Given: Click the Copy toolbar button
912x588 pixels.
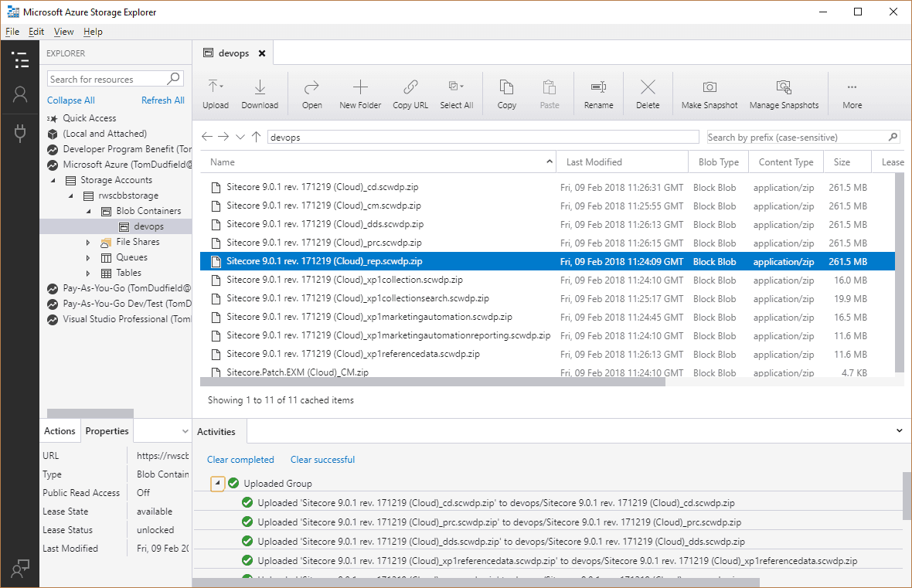Looking at the screenshot, I should 506,95.
